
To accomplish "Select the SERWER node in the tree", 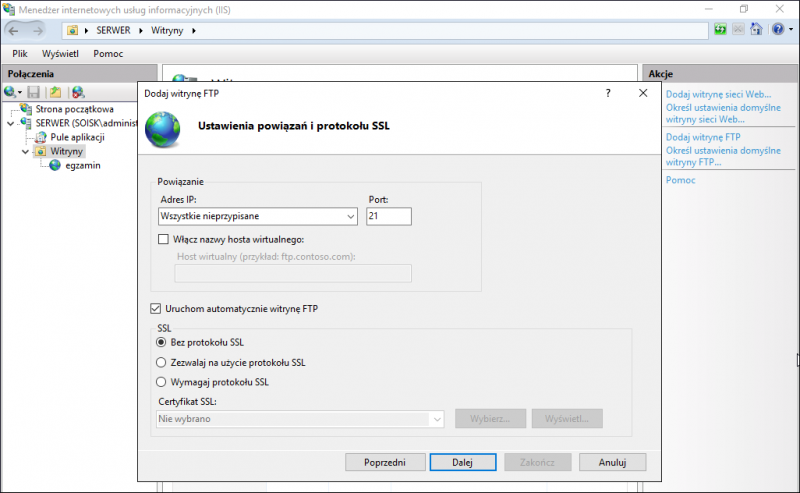I will (x=86, y=123).
